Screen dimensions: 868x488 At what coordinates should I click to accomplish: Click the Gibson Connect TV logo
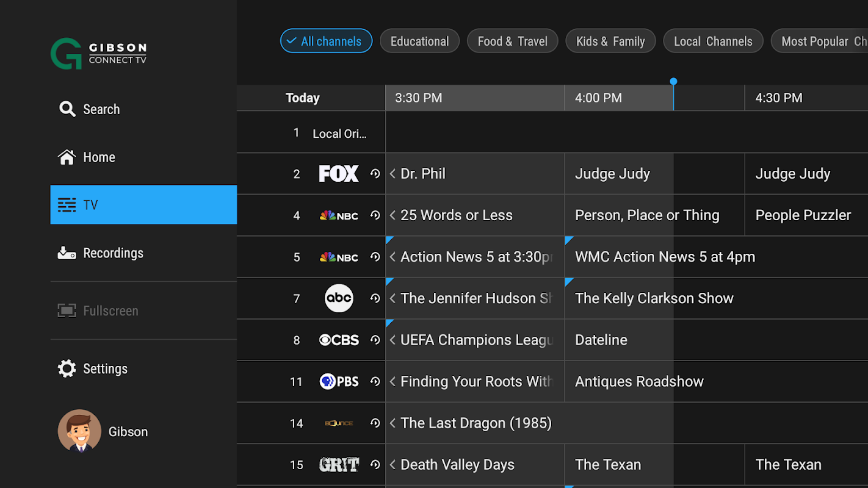click(x=98, y=54)
